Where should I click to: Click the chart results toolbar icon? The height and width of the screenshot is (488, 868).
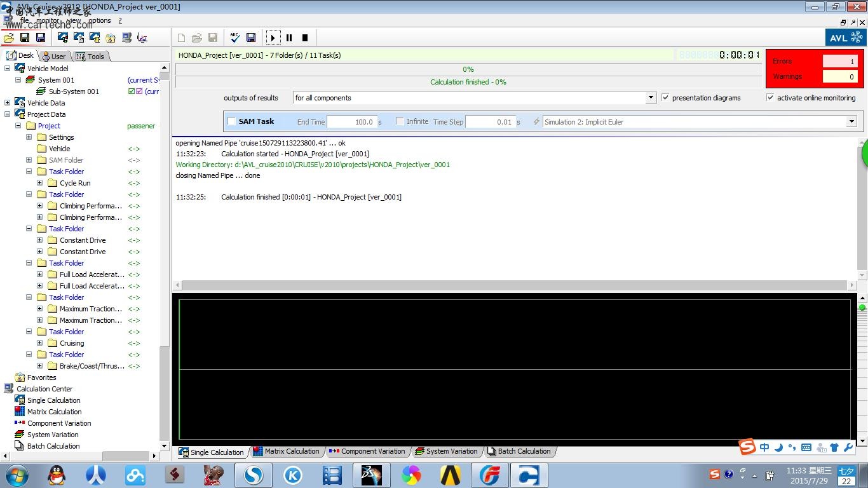142,38
